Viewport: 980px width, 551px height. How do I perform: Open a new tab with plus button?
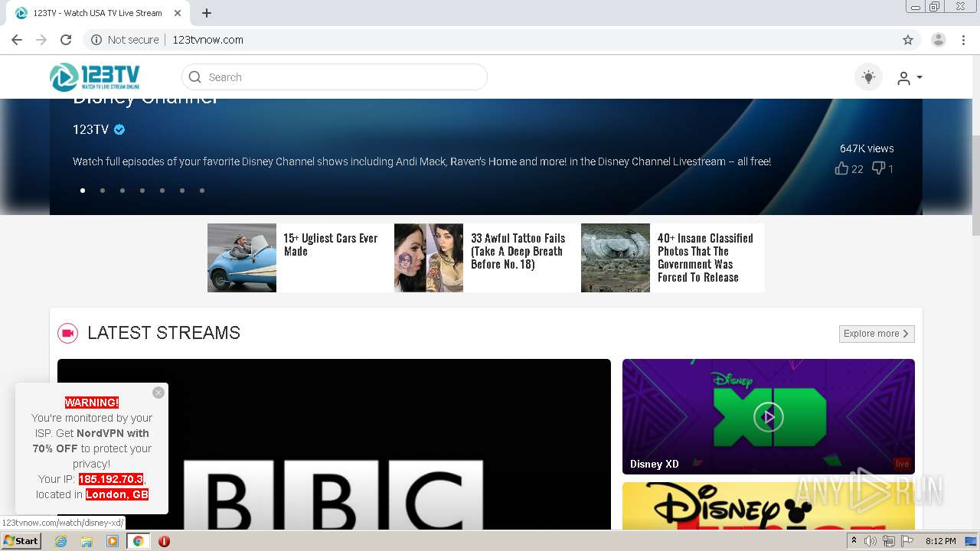(207, 13)
